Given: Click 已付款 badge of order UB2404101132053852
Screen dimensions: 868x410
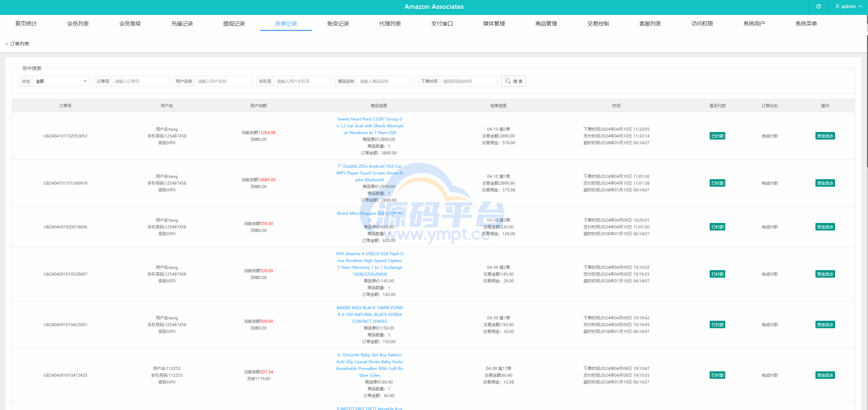Looking at the screenshot, I should pyautogui.click(x=717, y=136).
